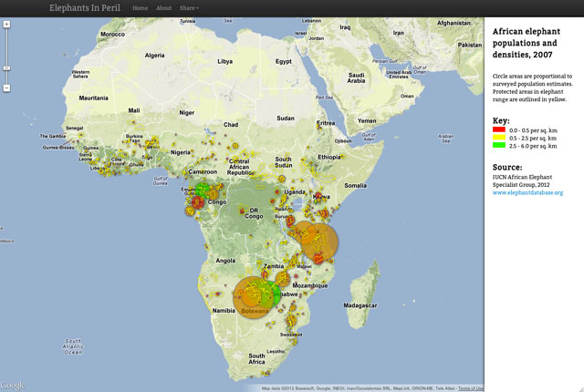Open the Share dropdown menu
Image resolution: width=584 pixels, height=392 pixels.
(189, 7)
